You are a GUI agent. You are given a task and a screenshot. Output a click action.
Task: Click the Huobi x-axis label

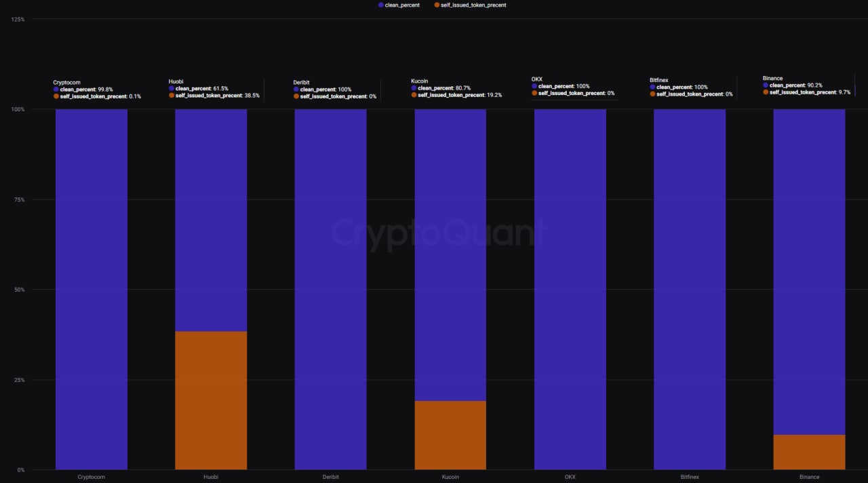click(211, 477)
